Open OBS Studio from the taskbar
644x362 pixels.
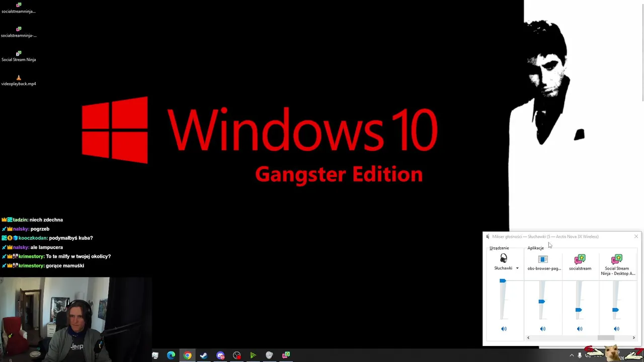point(237,355)
